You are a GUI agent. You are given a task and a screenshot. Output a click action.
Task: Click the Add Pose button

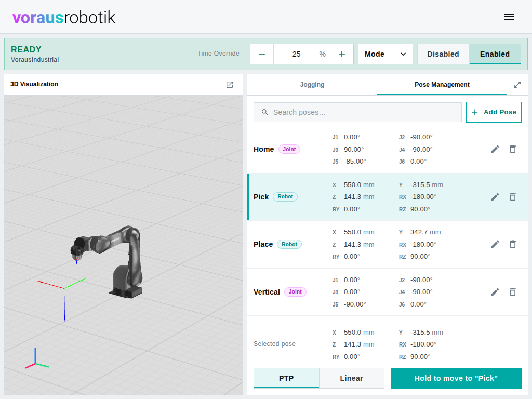(494, 112)
